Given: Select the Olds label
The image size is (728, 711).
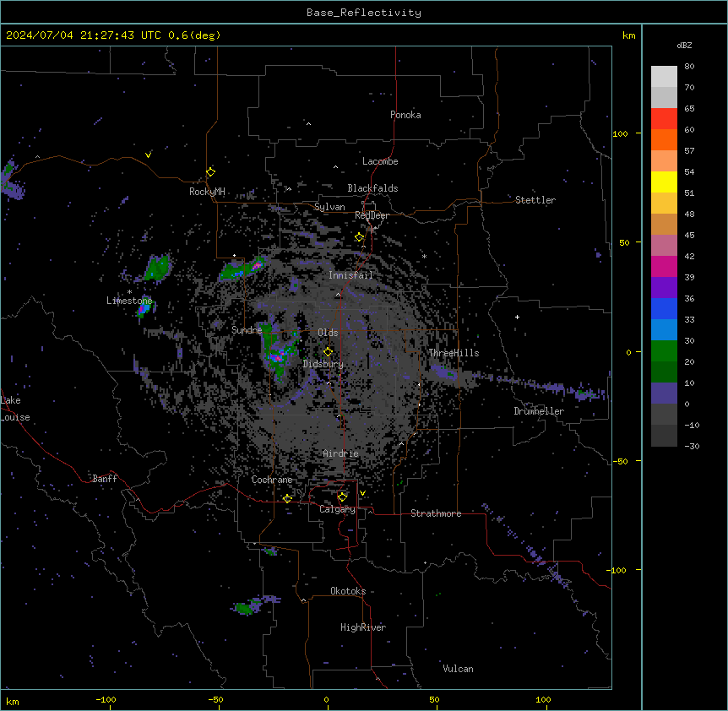Looking at the screenshot, I should click(328, 333).
